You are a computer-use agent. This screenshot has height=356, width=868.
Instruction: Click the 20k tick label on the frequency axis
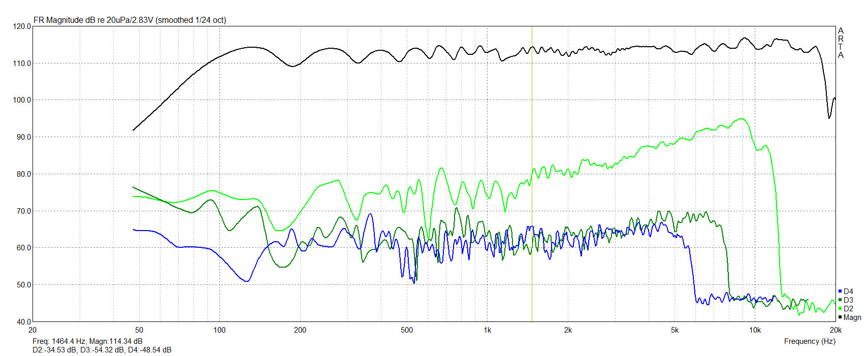[835, 330]
